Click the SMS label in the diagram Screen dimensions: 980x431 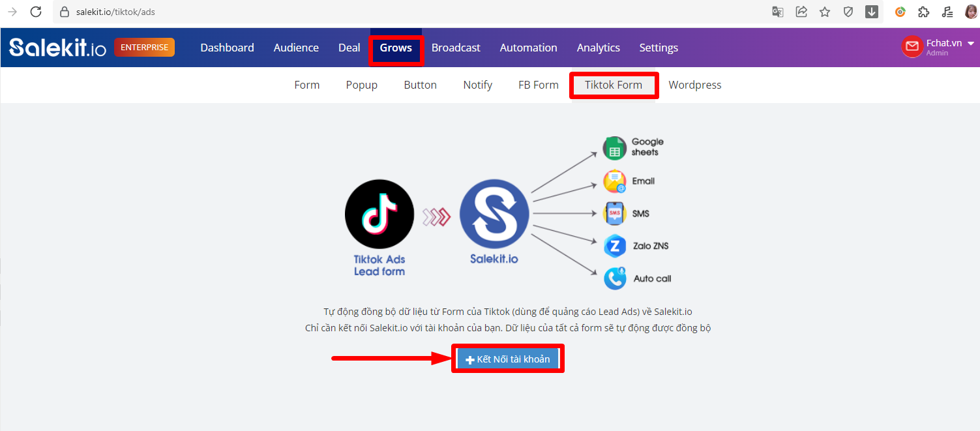[641, 214]
